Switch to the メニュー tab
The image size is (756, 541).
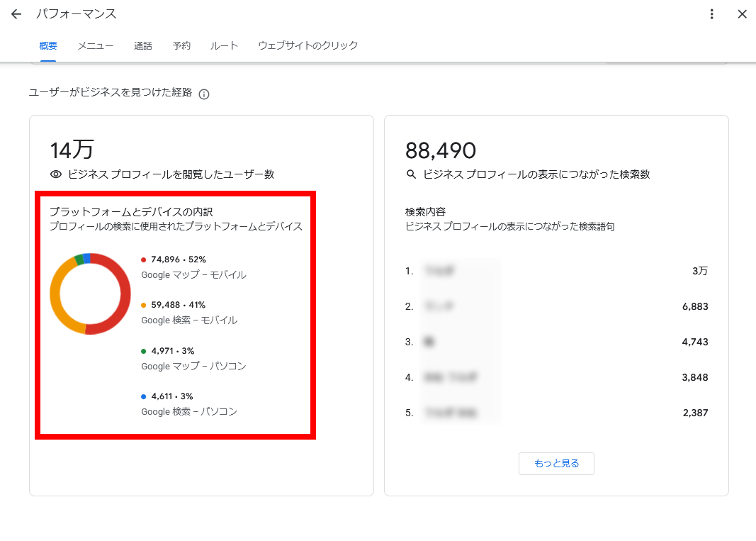click(x=96, y=46)
